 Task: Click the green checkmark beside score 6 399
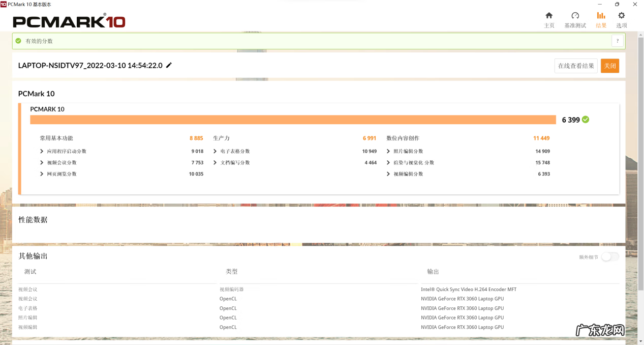(x=586, y=120)
